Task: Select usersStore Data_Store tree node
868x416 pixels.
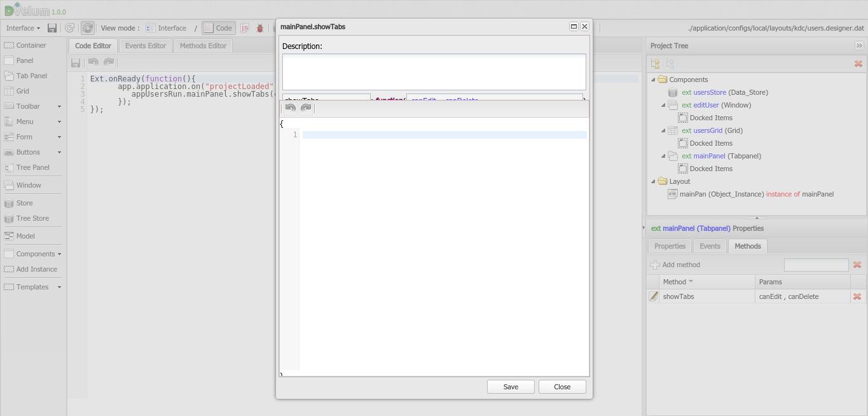Action: pos(724,92)
